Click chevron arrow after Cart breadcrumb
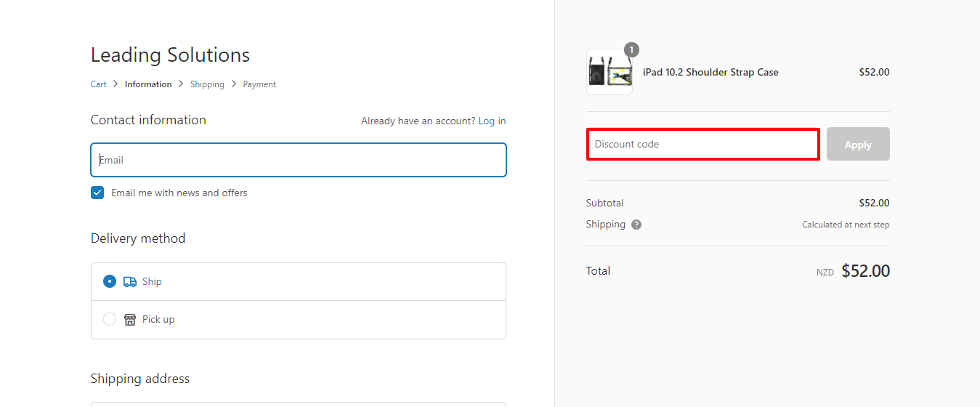Image resolution: width=980 pixels, height=407 pixels. coord(116,84)
